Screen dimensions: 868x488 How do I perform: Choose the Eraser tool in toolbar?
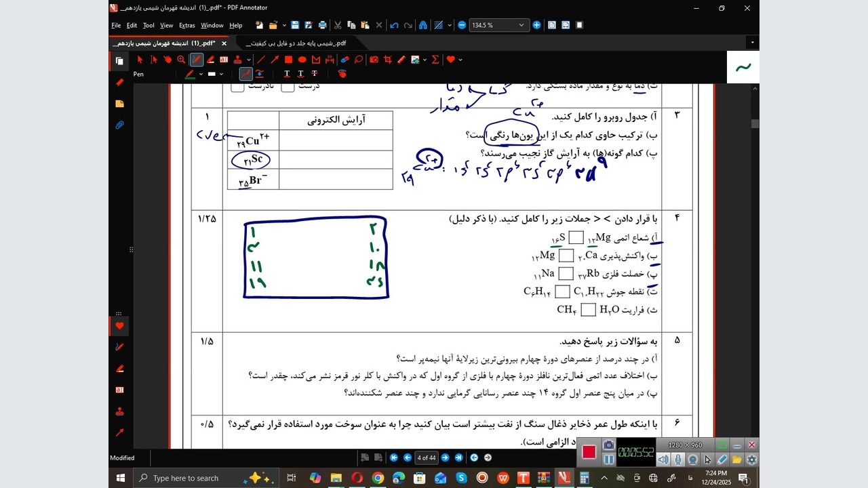(x=344, y=60)
